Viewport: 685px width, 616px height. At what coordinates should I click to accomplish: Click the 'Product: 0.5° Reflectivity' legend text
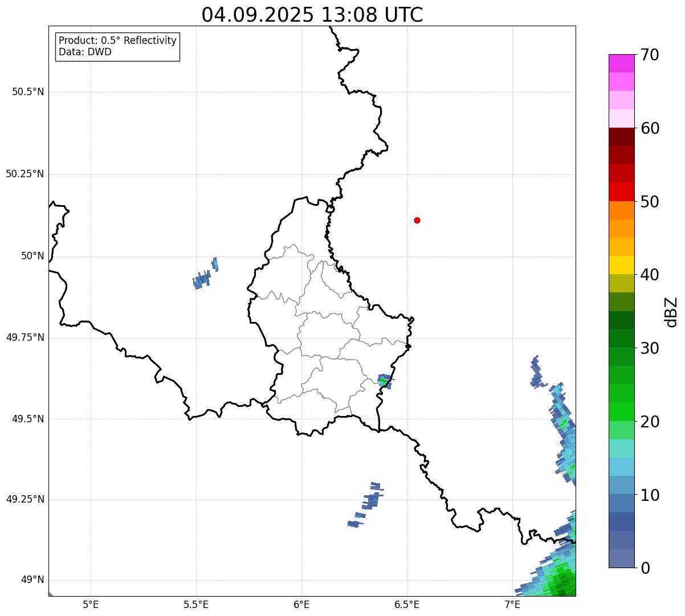tap(117, 40)
